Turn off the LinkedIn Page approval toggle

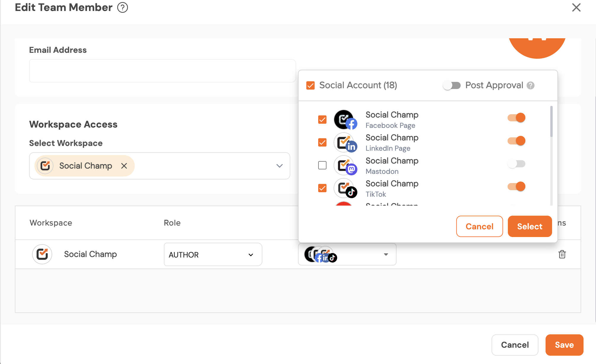[516, 141]
